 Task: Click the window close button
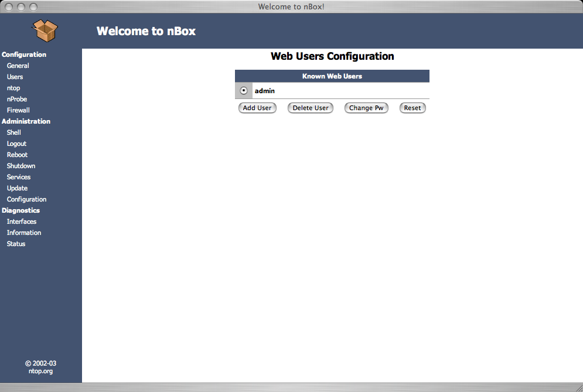(9, 6)
